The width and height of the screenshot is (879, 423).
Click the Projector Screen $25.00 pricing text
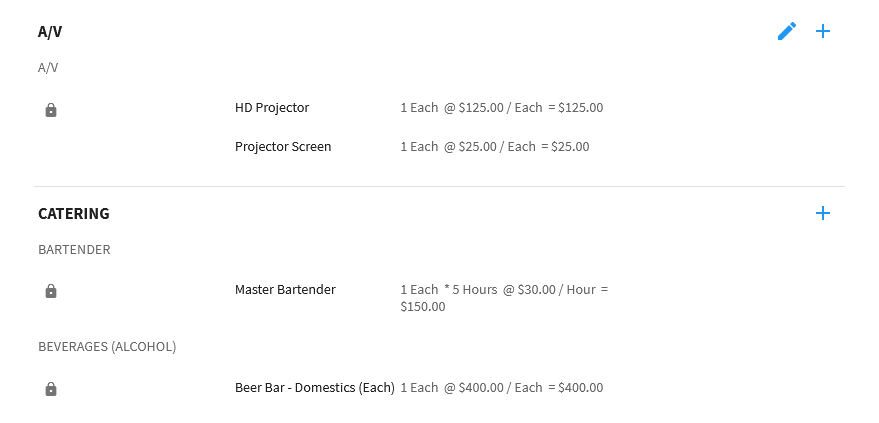point(495,147)
